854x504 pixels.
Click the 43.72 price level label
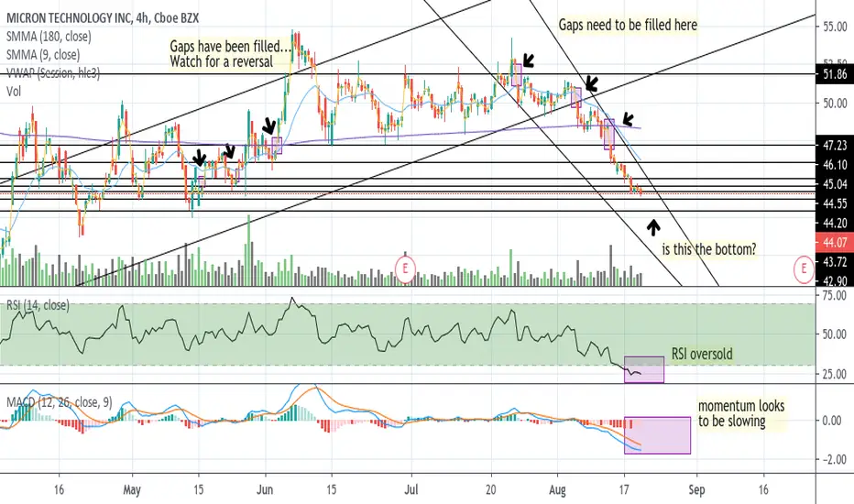(x=835, y=262)
